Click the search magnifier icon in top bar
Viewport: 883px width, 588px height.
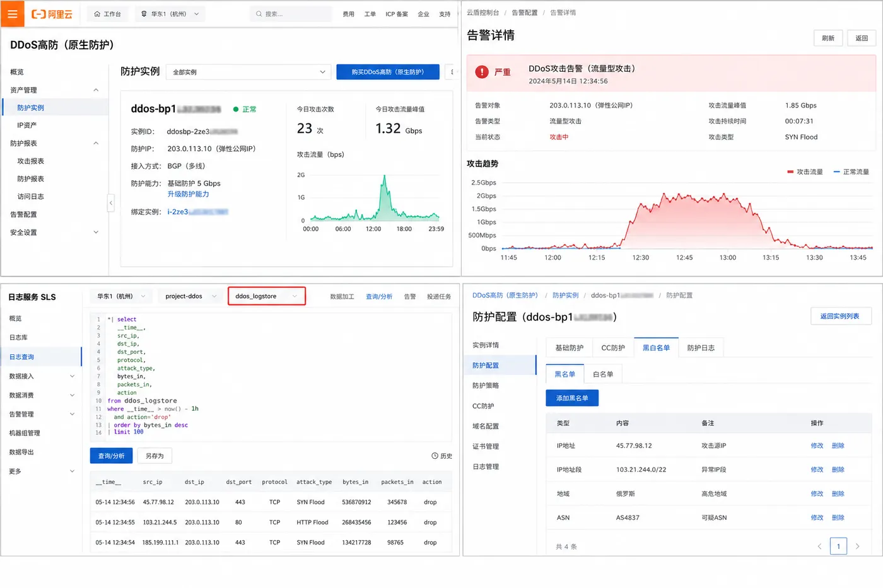tap(259, 14)
